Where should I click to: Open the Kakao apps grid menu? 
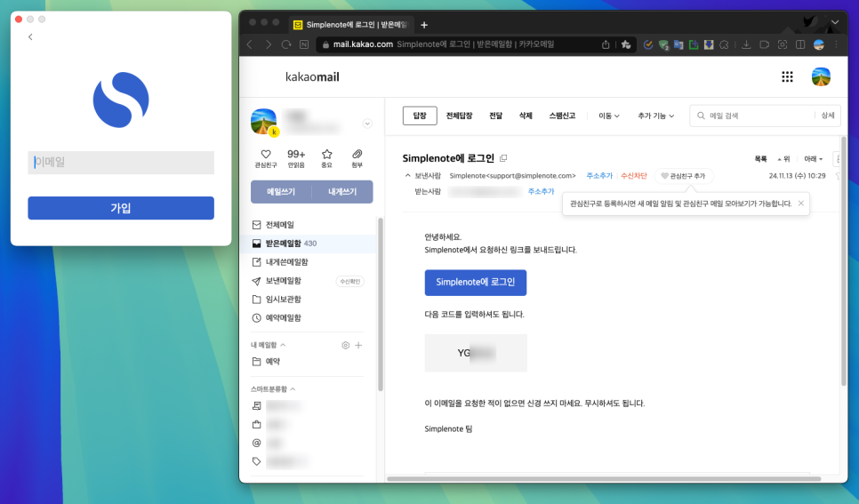coord(787,77)
